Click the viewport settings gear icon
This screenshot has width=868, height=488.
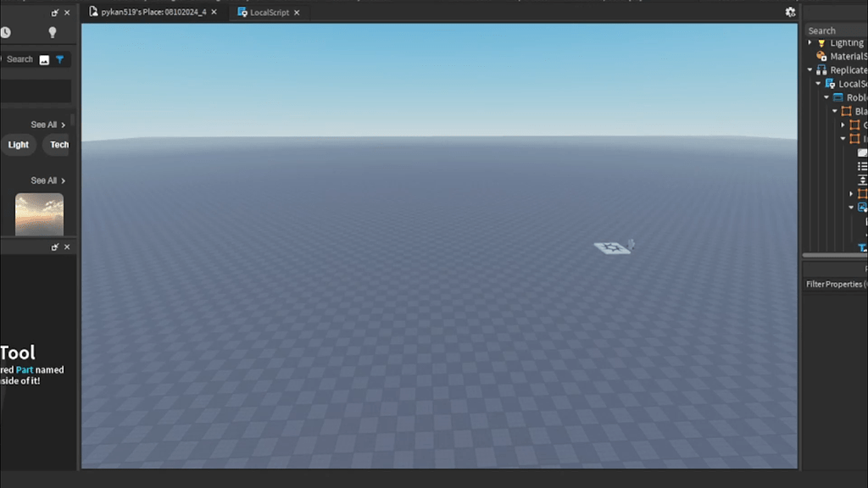point(790,12)
